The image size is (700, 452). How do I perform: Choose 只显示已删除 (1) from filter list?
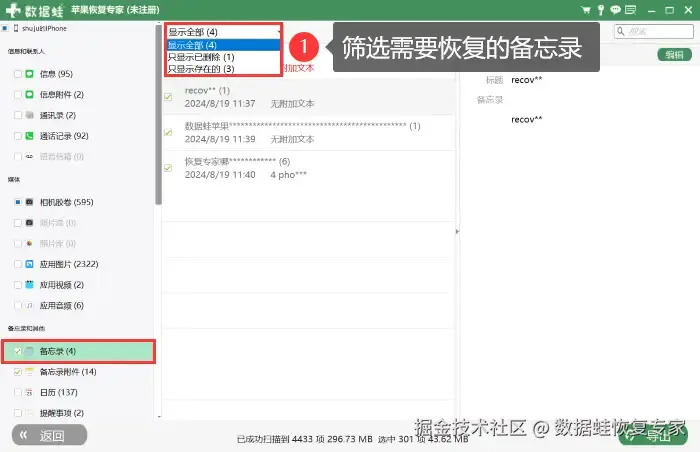223,57
